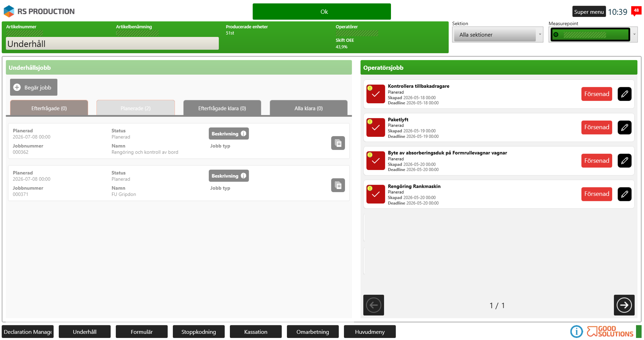Click the green Ok status bar

[321, 12]
